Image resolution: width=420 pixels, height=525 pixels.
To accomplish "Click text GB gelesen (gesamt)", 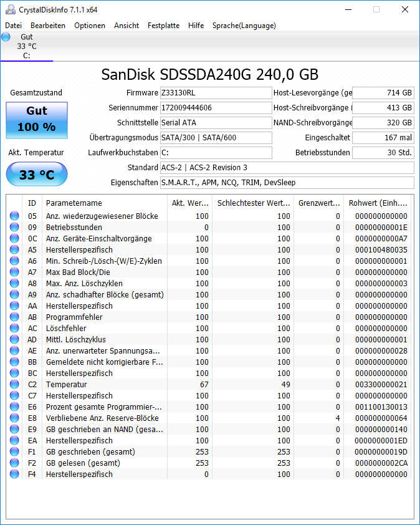I will (x=83, y=463).
